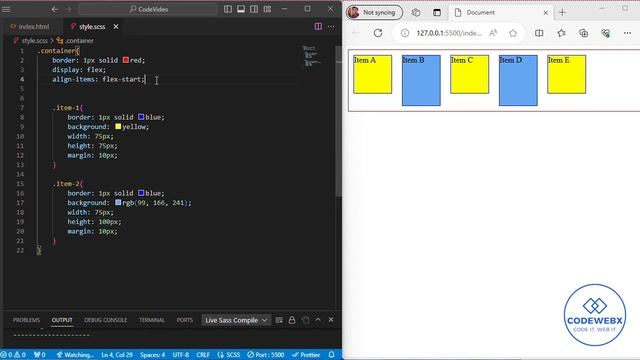Screen dimensions: 640x360
Task: Open notifications bell in status bar
Action: pos(331,355)
